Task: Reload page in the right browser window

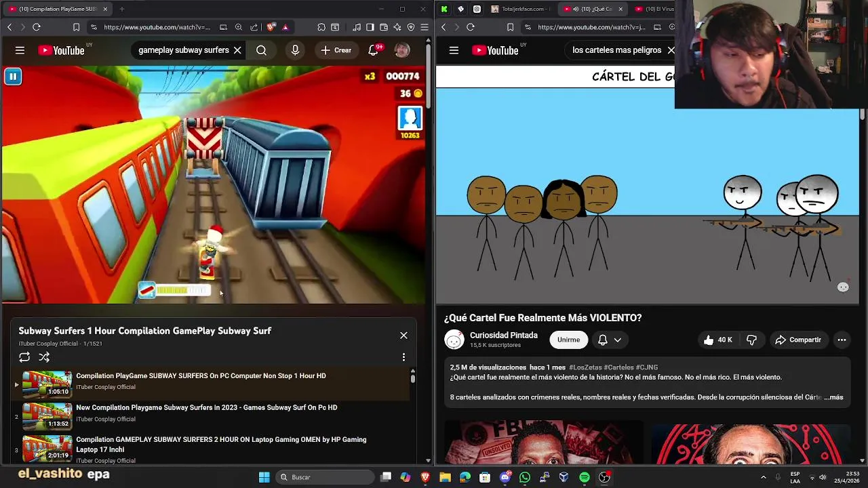Action: [x=471, y=27]
